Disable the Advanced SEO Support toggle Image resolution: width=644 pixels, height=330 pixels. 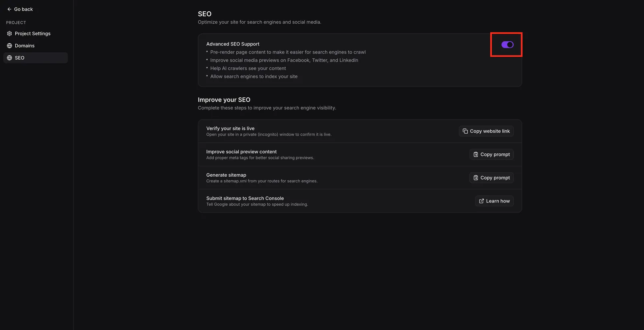[x=507, y=45]
